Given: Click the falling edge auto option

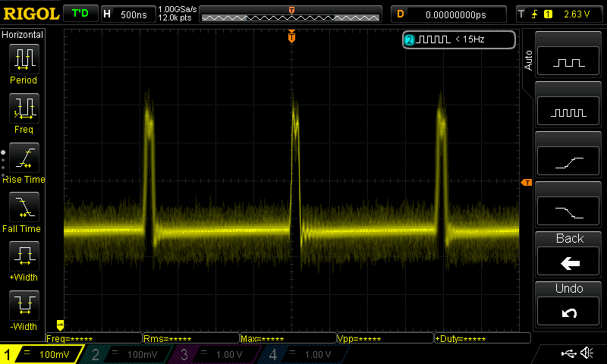Looking at the screenshot, I should (x=568, y=212).
